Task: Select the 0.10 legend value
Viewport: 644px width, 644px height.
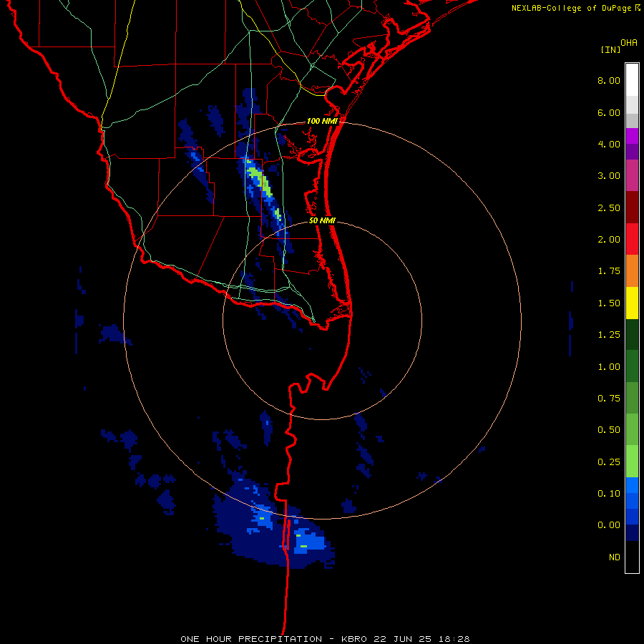Action: point(609,494)
